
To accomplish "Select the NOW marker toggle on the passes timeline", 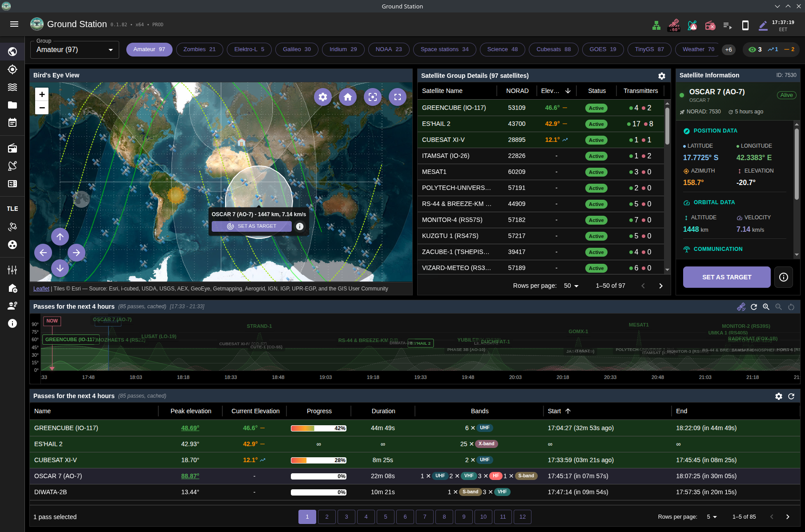I will 52,321.
